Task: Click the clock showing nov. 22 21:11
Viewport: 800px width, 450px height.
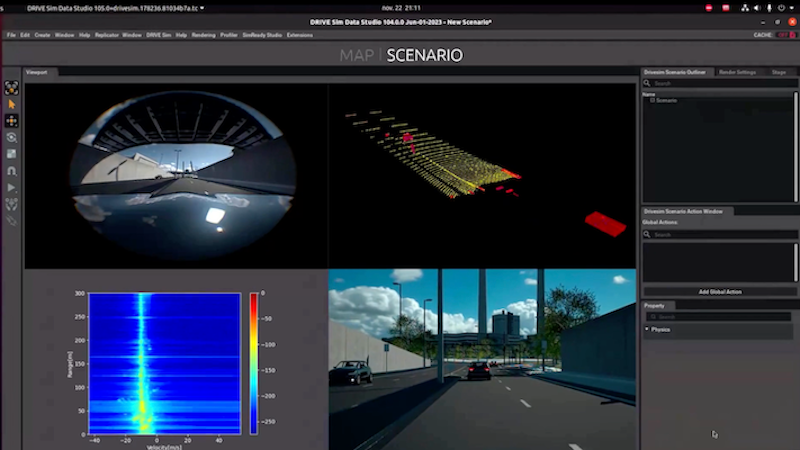Action: (x=401, y=8)
